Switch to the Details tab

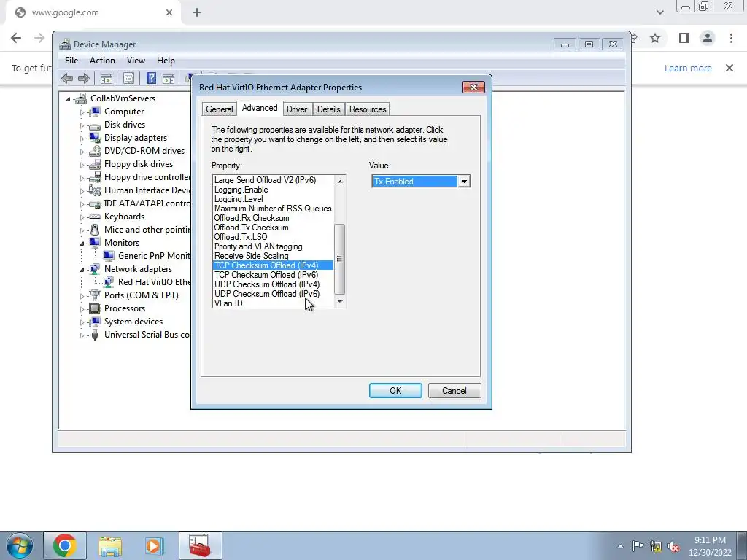329,109
